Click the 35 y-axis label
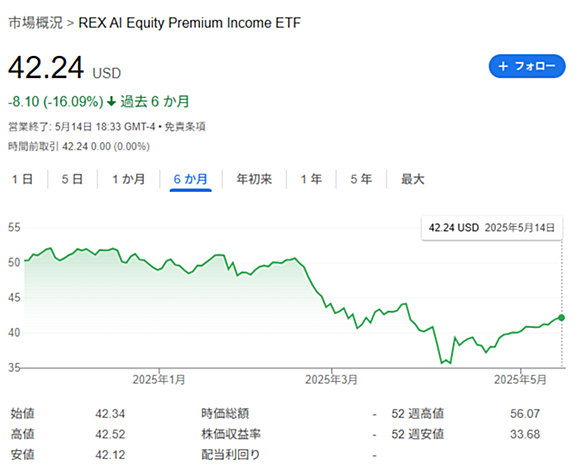586x470 pixels. pyautogui.click(x=14, y=368)
